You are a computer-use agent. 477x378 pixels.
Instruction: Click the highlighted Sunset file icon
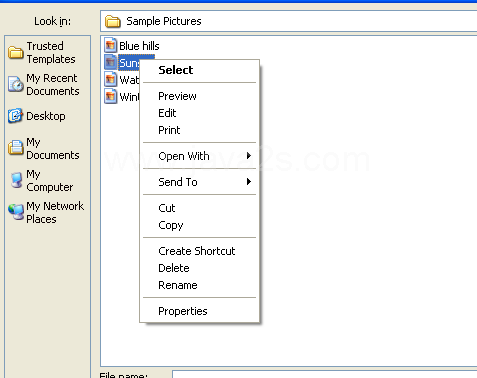tap(111, 62)
